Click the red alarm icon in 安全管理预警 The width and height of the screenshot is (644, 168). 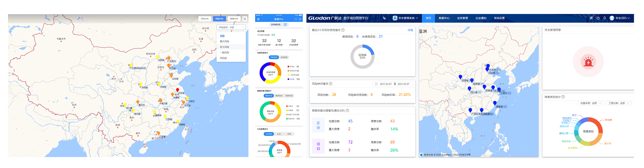tap(588, 62)
